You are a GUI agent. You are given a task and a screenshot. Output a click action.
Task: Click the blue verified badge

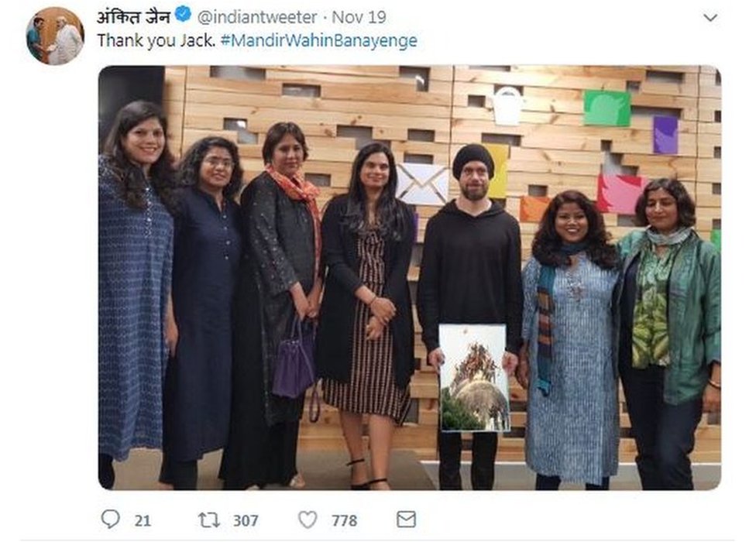(184, 15)
